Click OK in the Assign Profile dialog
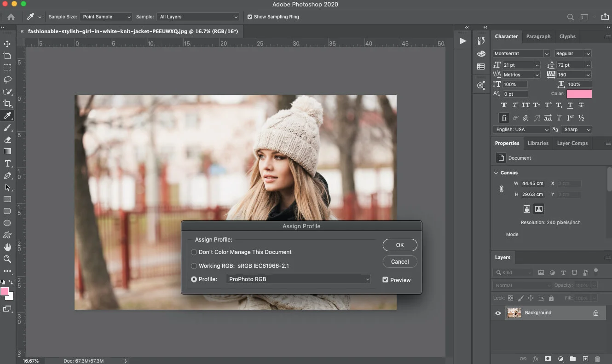This screenshot has width=612, height=364. (x=399, y=245)
